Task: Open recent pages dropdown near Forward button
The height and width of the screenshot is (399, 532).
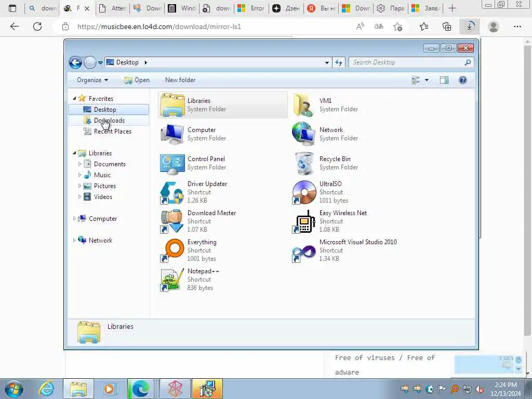Action: 100,62
